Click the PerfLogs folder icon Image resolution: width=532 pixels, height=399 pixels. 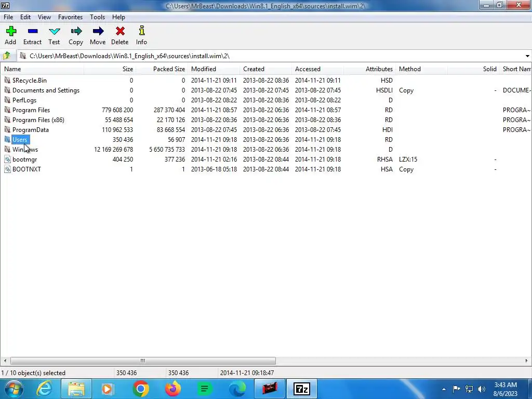click(7, 100)
